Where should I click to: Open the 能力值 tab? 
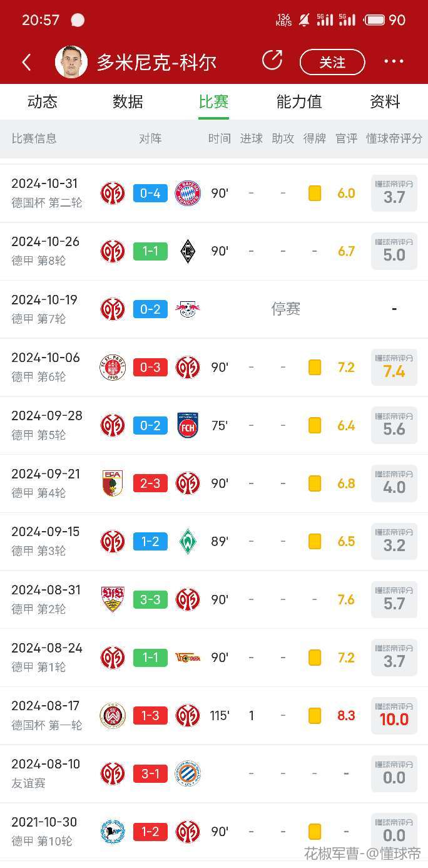pyautogui.click(x=299, y=101)
